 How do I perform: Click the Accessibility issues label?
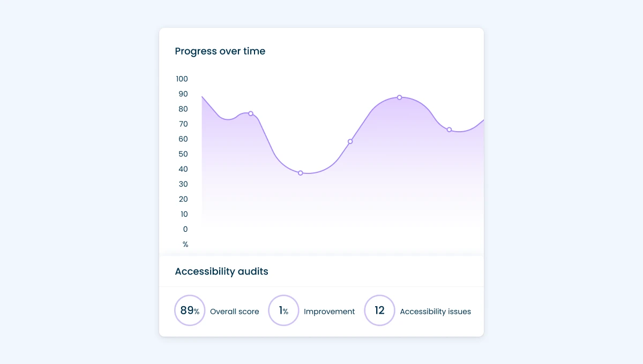click(x=436, y=311)
